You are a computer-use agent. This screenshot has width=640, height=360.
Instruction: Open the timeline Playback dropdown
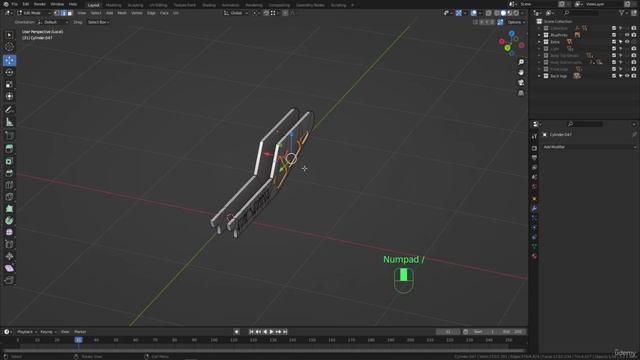(27, 332)
